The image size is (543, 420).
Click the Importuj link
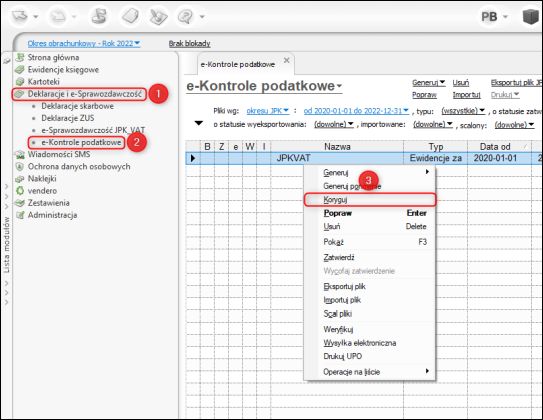(x=466, y=95)
